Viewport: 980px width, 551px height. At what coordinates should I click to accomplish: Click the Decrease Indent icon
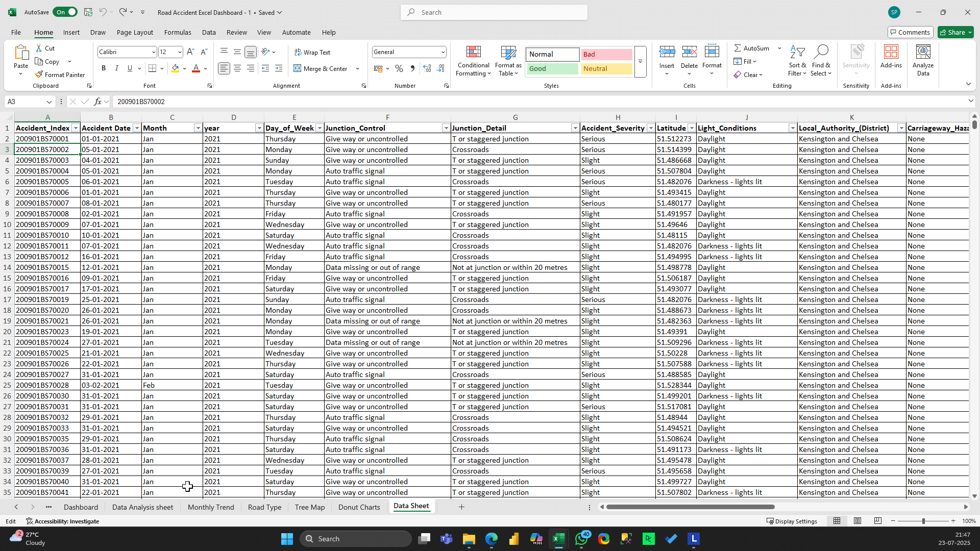265,68
